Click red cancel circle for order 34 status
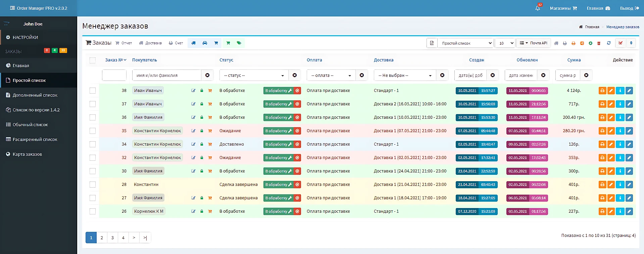 coord(297,144)
